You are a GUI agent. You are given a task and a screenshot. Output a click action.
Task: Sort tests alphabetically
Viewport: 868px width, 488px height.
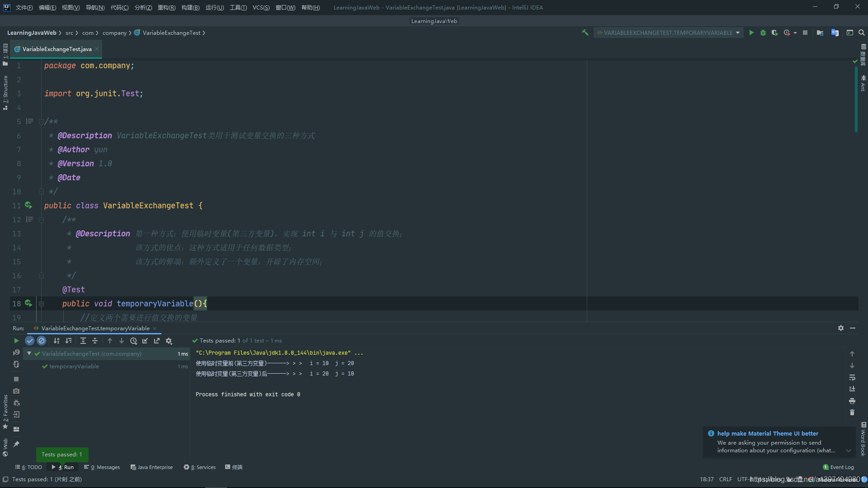tap(57, 341)
